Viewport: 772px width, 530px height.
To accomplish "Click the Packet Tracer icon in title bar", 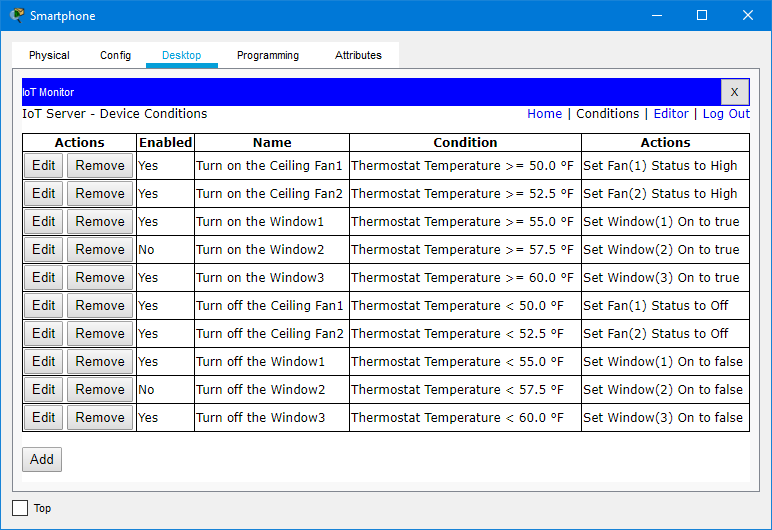I will (17, 15).
